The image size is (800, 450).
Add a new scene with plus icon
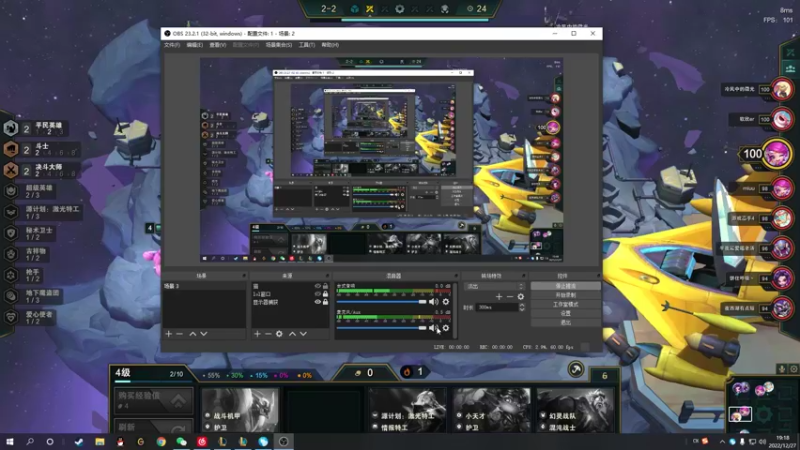coord(169,334)
